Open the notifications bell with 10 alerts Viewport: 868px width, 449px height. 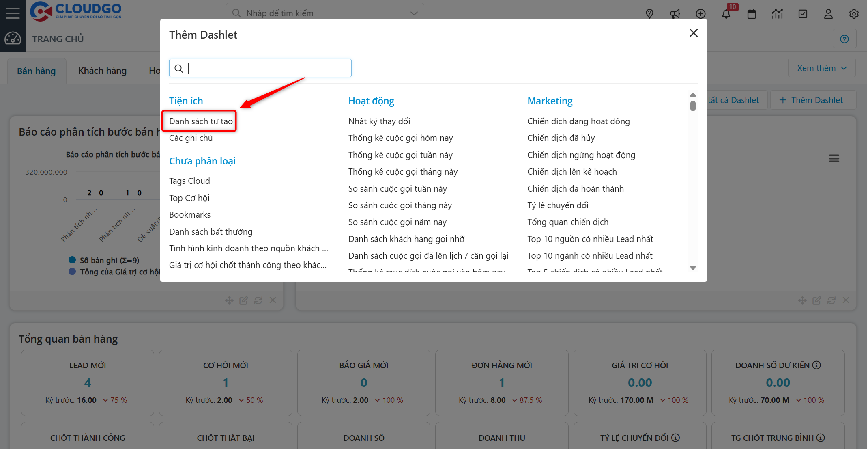726,13
